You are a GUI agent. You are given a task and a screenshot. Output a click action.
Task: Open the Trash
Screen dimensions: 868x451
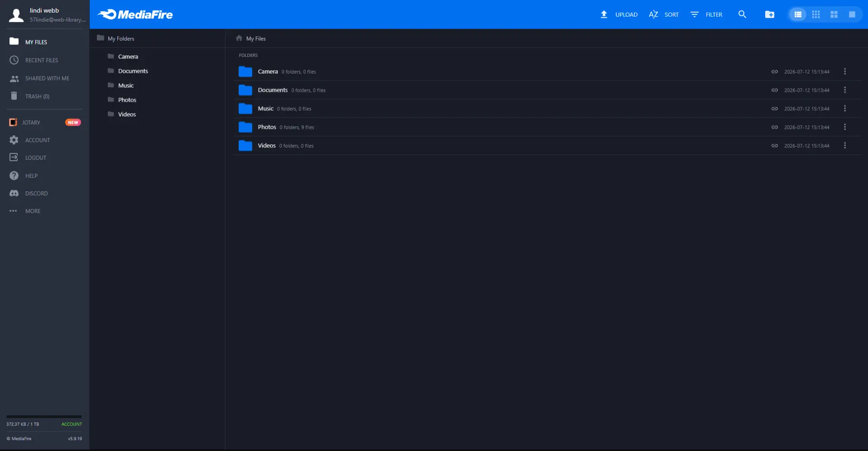(30, 96)
